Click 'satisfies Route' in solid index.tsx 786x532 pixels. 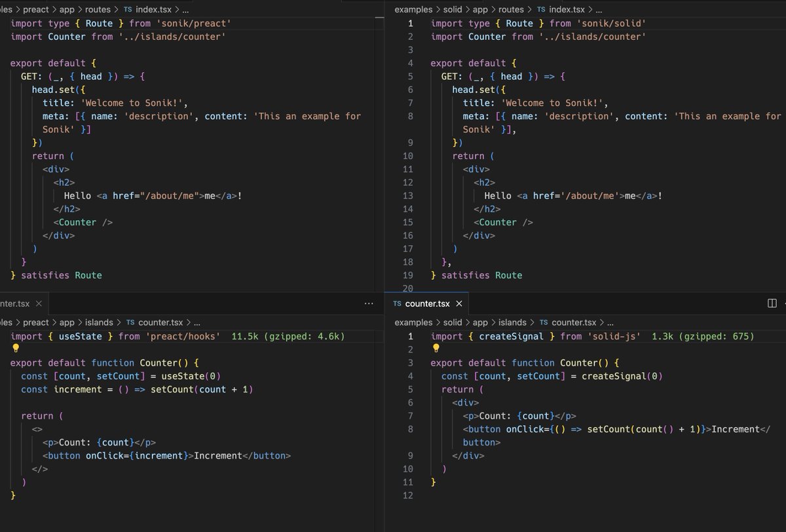[x=482, y=275]
